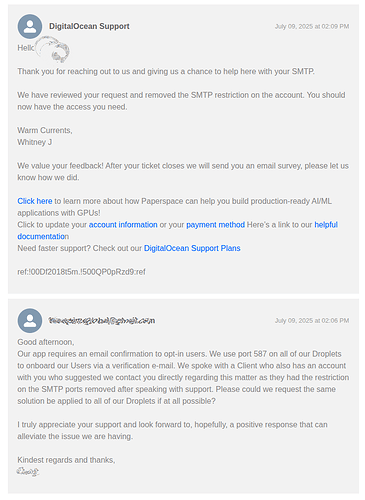Click the July 09 02:06 PM timestamp
This screenshot has height=500, width=365.
point(312,320)
